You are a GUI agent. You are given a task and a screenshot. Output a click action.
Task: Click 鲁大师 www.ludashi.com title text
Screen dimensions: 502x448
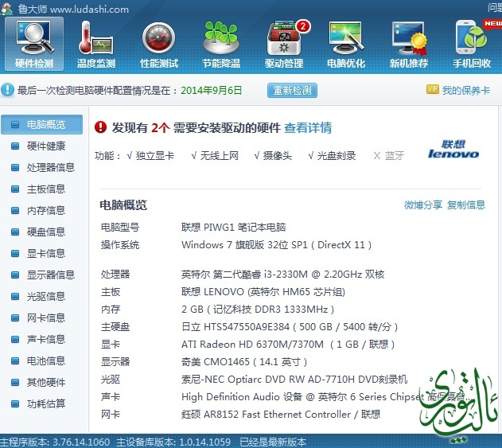(73, 9)
